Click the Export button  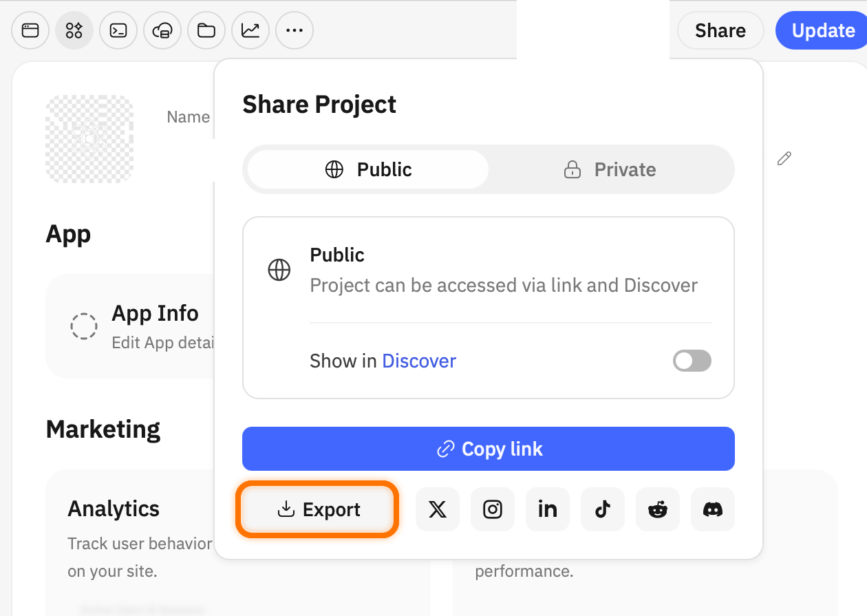pyautogui.click(x=318, y=509)
